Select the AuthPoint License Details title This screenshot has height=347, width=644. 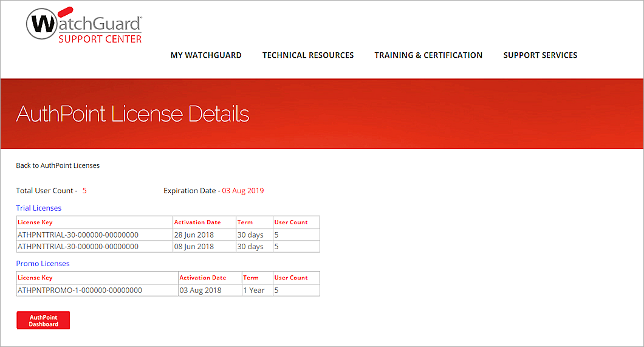[132, 114]
